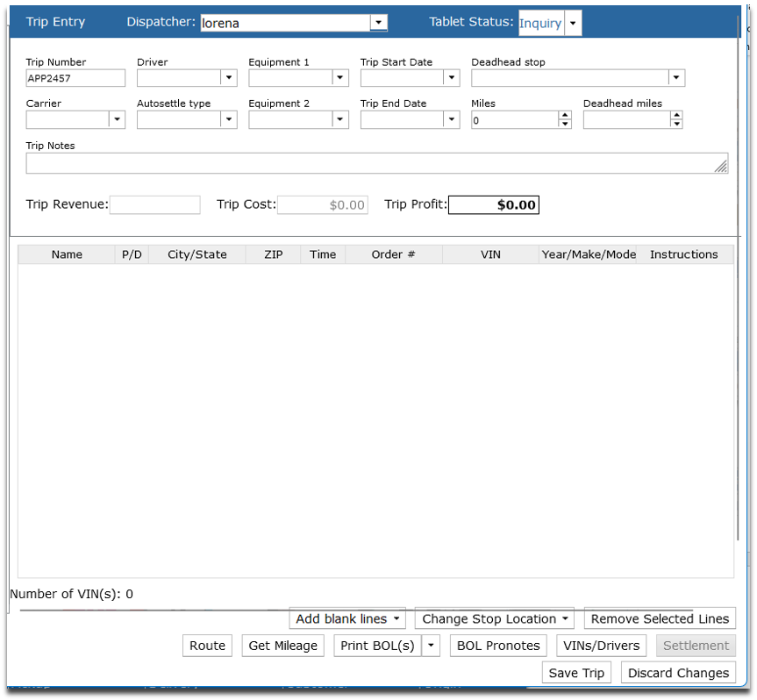The height and width of the screenshot is (700, 757).
Task: Increase the Miles value with up arrow
Action: click(x=564, y=116)
